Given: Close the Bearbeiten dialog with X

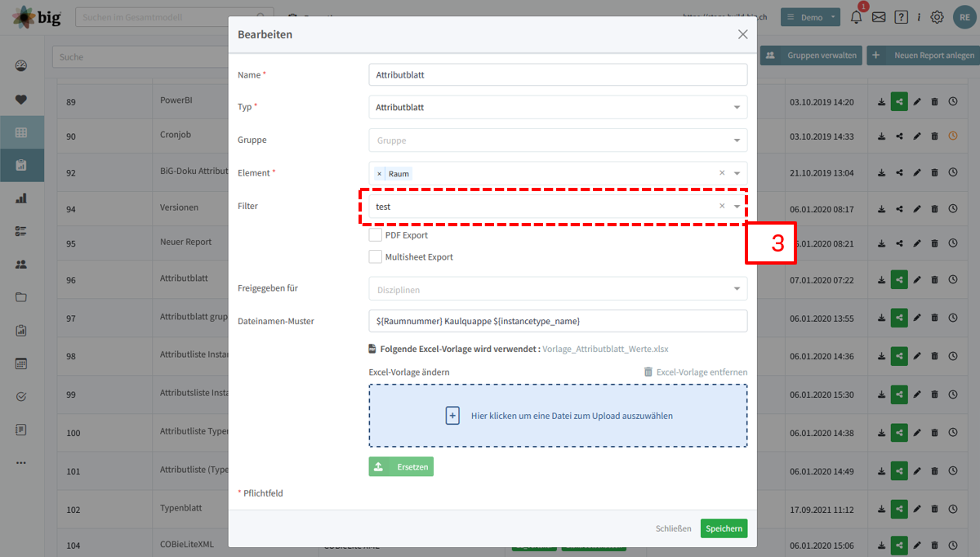Looking at the screenshot, I should pos(742,34).
